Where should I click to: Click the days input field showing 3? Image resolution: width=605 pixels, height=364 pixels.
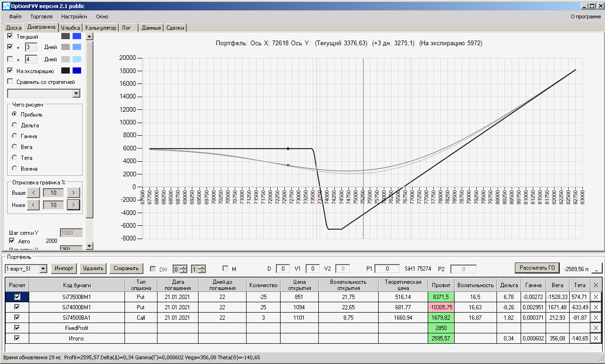(x=31, y=47)
